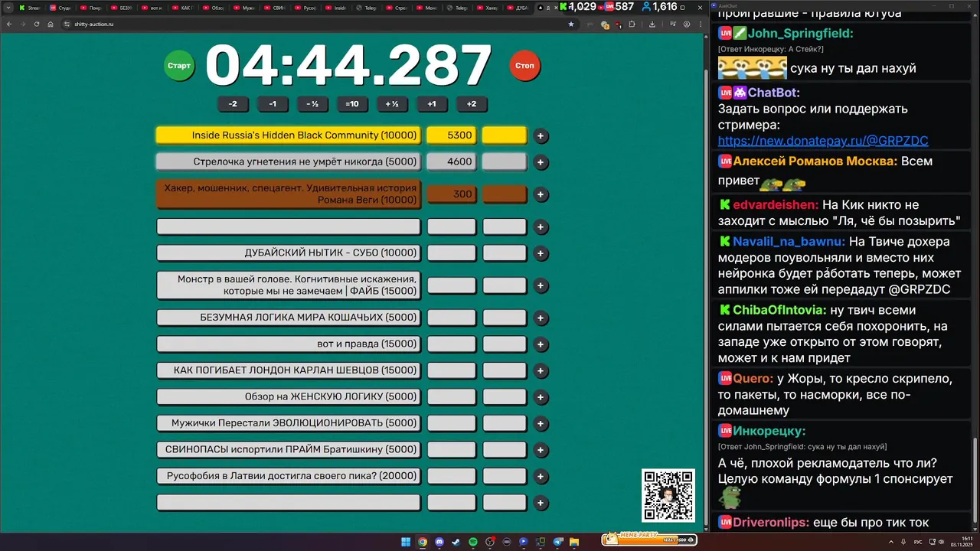
Task: Click the Meme Party donation goal bar
Action: pyautogui.click(x=649, y=540)
